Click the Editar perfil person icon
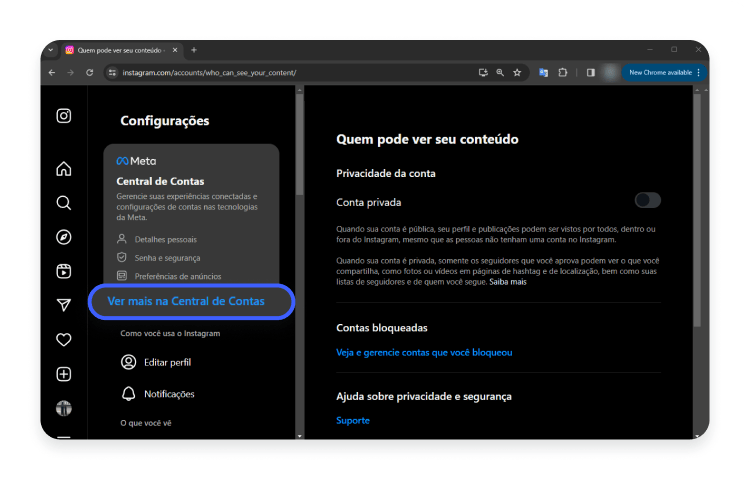This screenshot has height=479, width=750. point(128,362)
